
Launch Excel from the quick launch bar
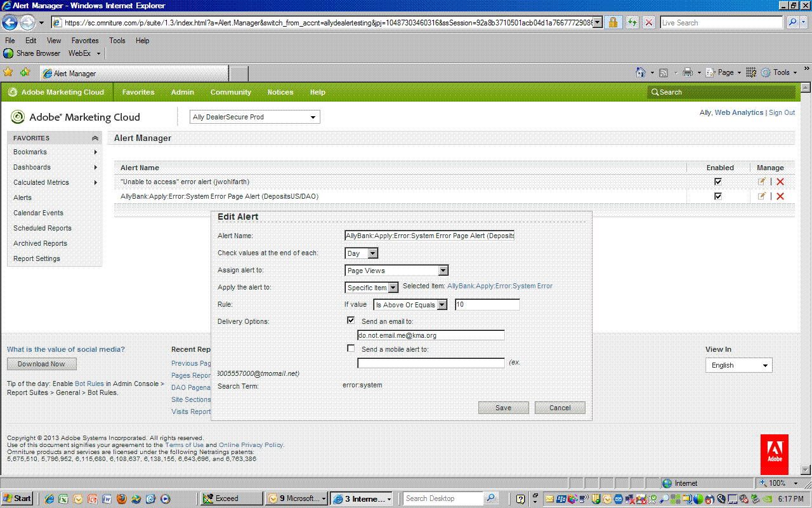click(x=63, y=499)
